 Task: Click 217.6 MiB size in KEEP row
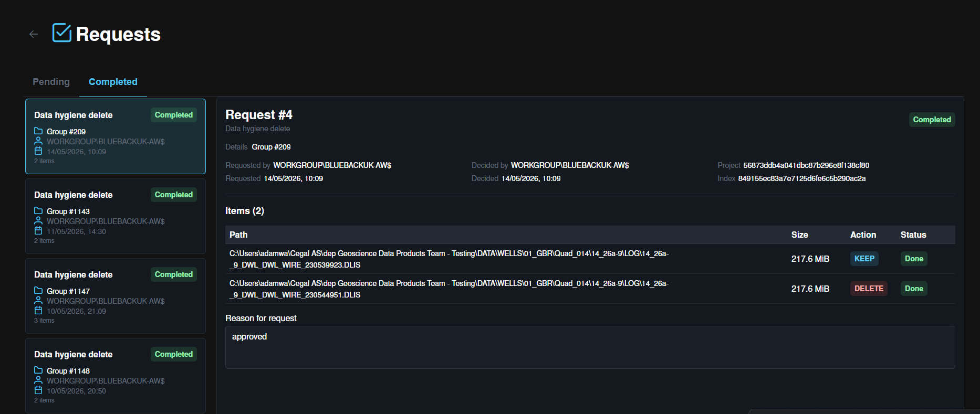[810, 259]
